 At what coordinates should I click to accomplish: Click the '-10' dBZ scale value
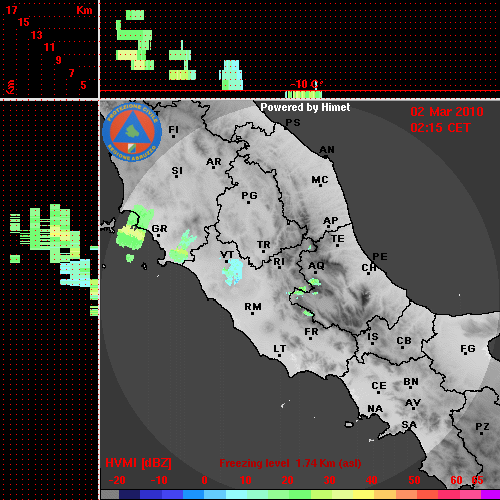point(159,480)
